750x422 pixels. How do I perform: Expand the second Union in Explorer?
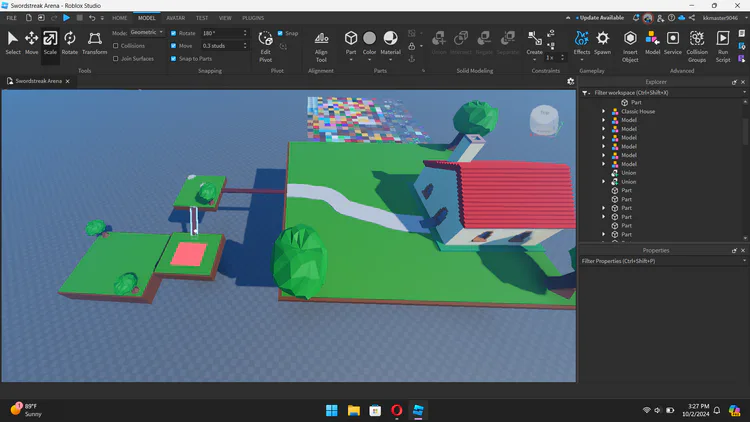604,182
